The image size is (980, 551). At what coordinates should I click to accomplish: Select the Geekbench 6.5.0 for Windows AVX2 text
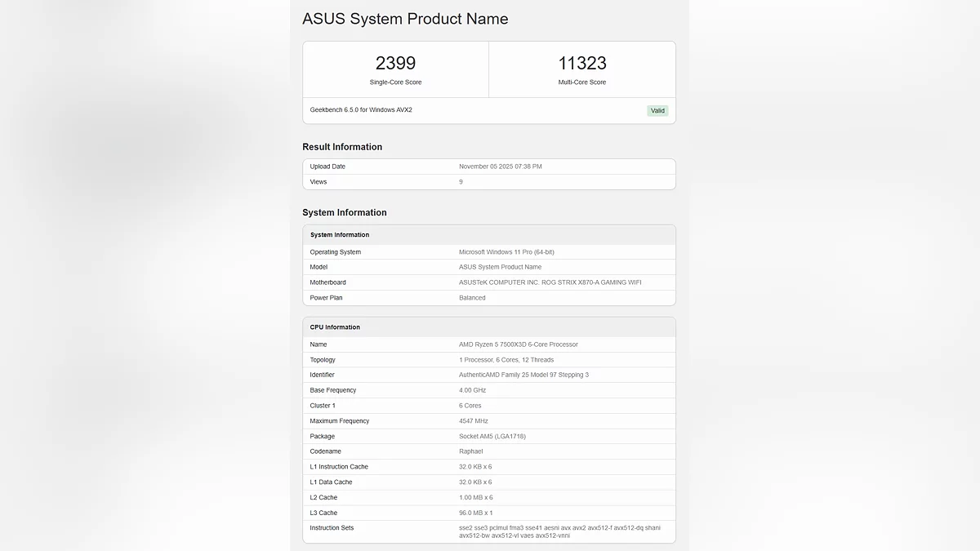click(x=361, y=109)
